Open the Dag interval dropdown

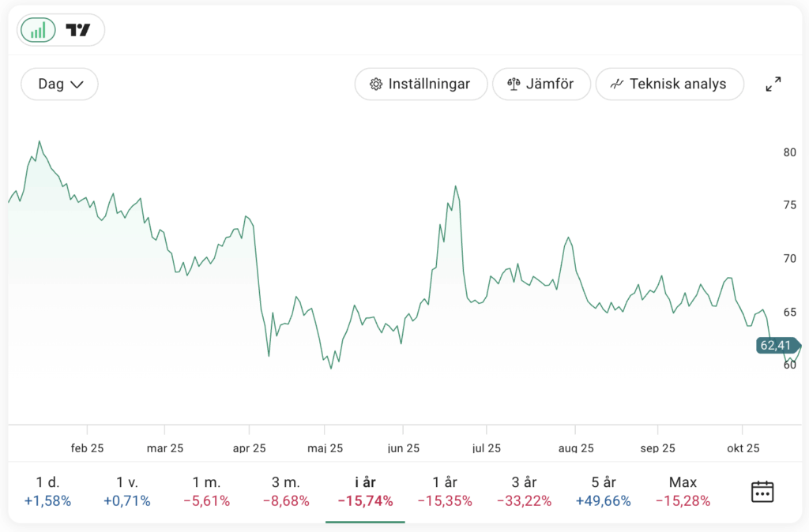[x=60, y=84]
